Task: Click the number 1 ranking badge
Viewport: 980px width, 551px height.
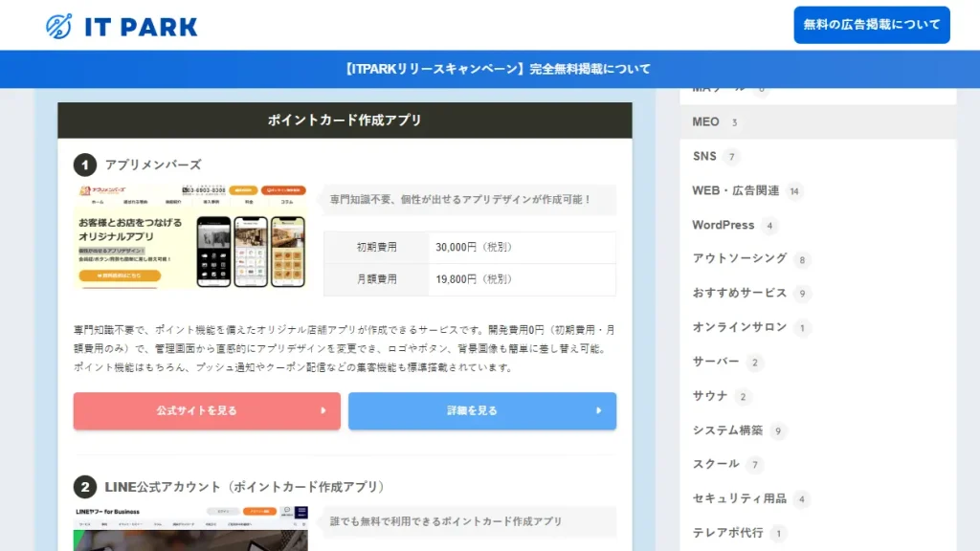Action: point(85,165)
